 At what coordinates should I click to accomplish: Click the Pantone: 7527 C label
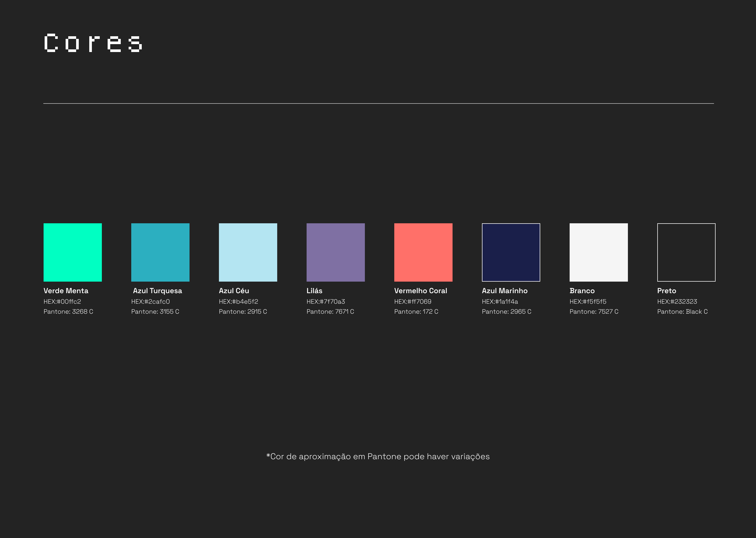pyautogui.click(x=594, y=311)
